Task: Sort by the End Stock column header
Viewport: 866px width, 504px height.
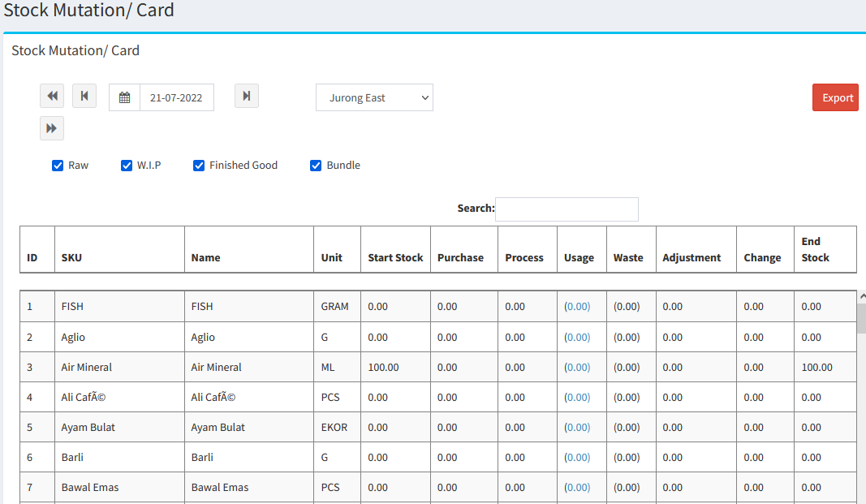Action: tap(825, 249)
